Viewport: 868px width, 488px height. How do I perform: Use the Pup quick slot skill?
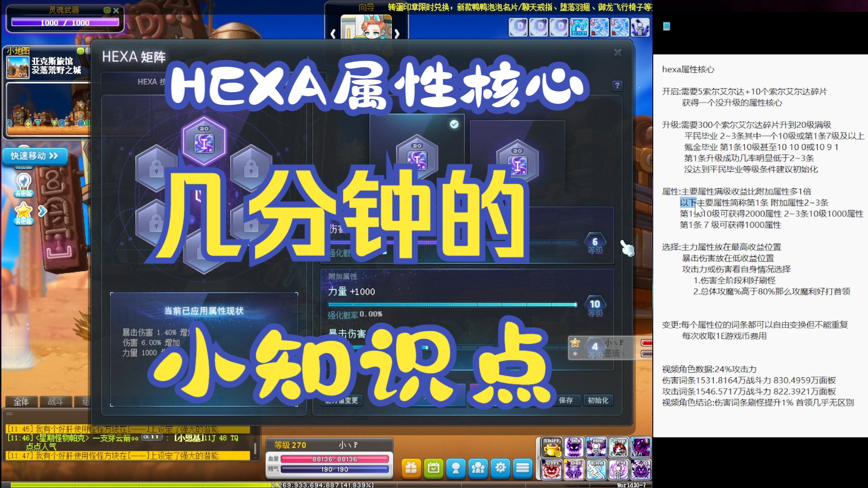tap(618, 447)
